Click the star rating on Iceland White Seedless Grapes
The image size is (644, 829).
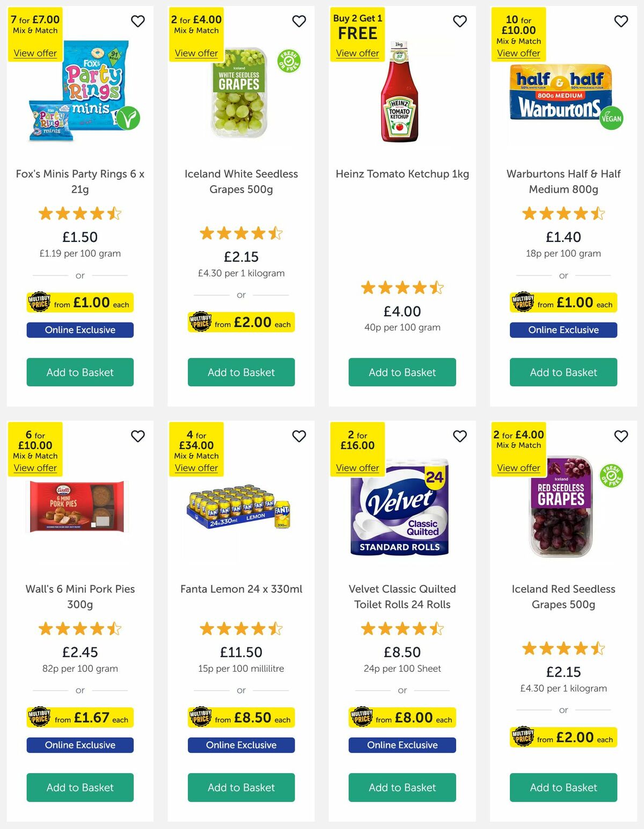pos(241,233)
